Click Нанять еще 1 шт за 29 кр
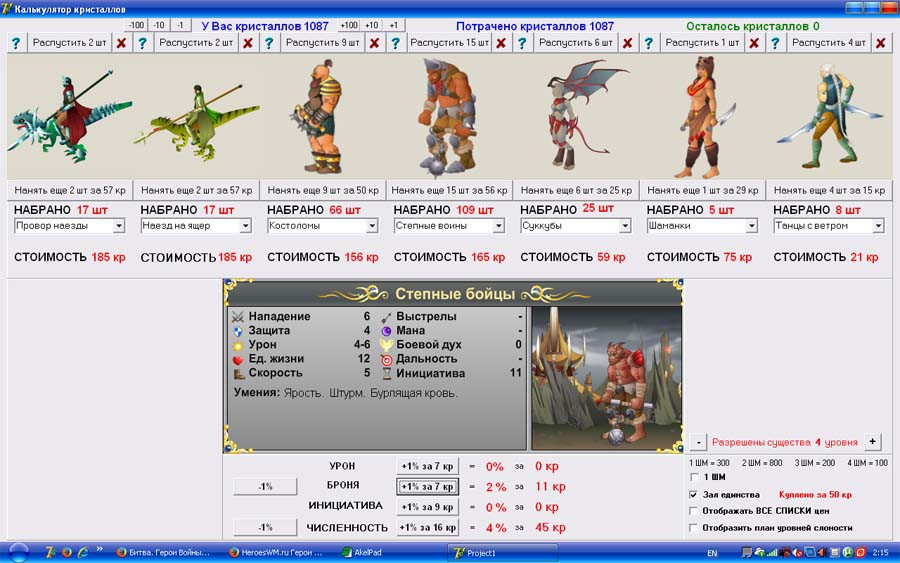 (x=703, y=190)
